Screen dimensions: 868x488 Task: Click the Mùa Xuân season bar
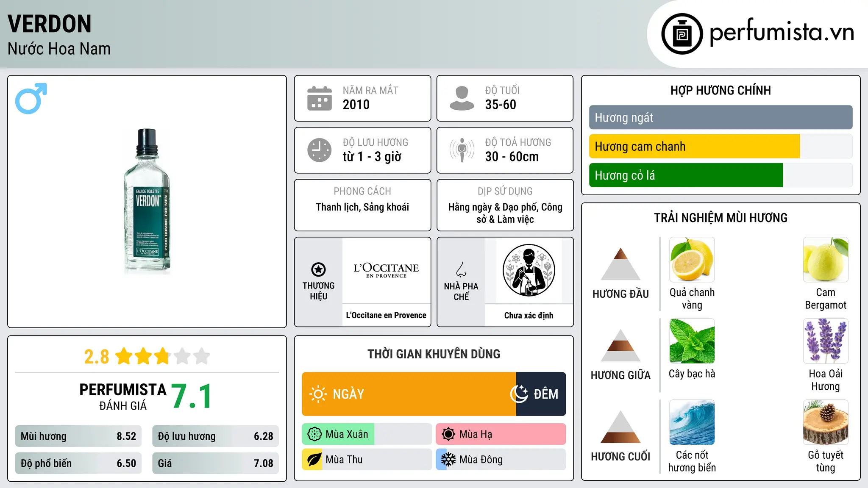click(367, 434)
